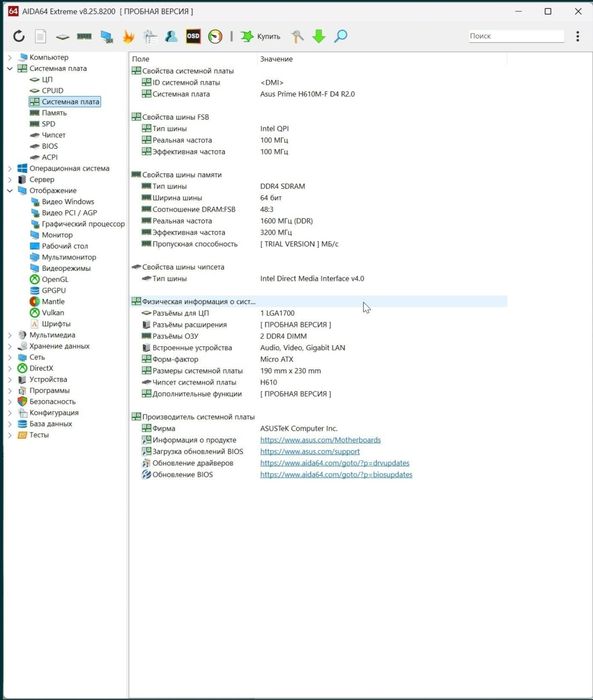
Task: Open the Report page icon
Action: coord(41,36)
